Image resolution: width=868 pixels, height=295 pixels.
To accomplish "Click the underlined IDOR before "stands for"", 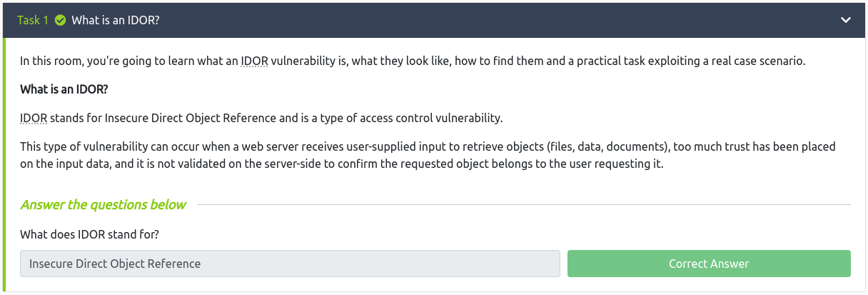I will tap(34, 118).
